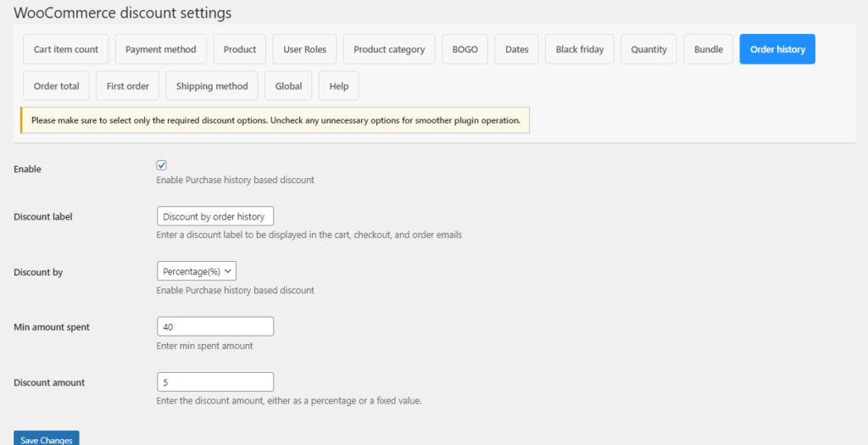
Task: Click the Discount by field label
Action: pyautogui.click(x=38, y=272)
